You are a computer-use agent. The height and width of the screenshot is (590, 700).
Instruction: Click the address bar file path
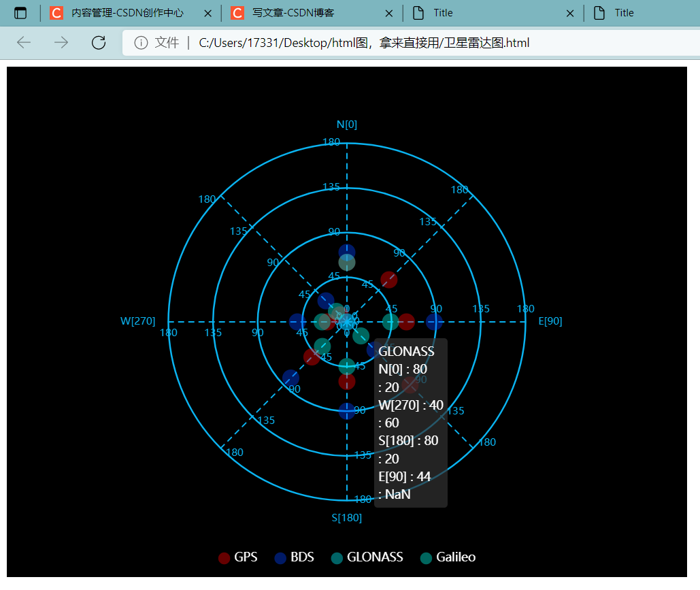[x=364, y=43]
